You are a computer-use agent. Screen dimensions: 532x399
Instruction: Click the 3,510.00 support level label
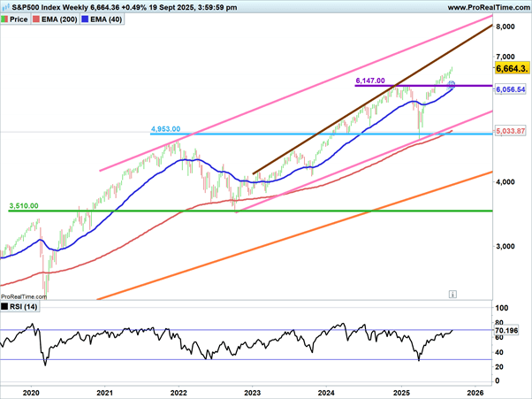(x=24, y=206)
